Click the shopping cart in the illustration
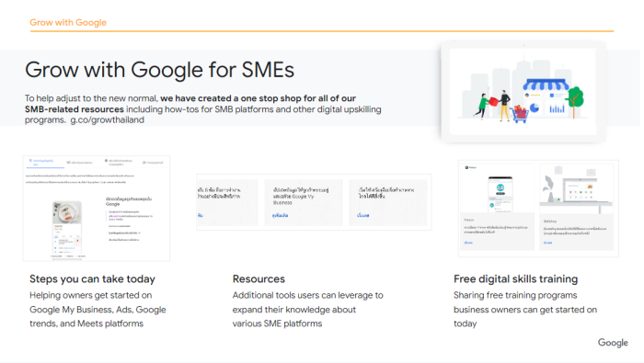 pyautogui.click(x=519, y=114)
